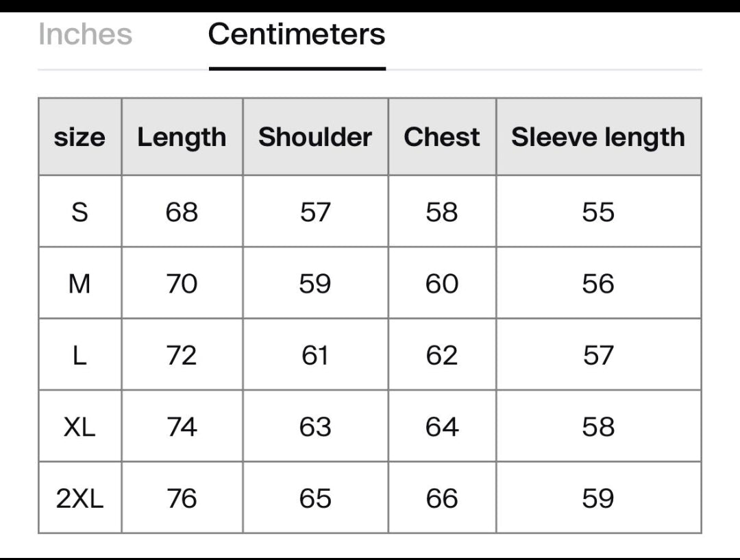Select Chest value 60 in the M row
740x560 pixels.
(442, 283)
